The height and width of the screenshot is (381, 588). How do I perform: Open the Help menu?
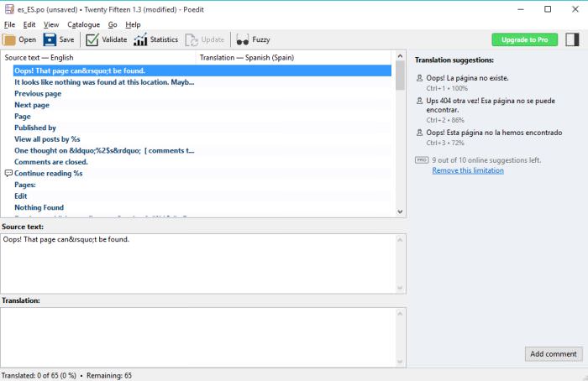click(x=133, y=24)
